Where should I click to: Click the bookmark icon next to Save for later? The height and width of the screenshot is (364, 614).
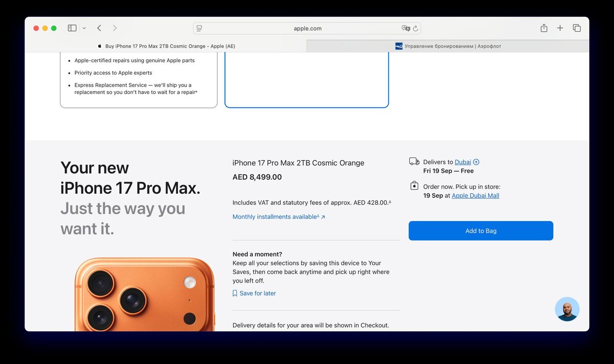click(x=235, y=293)
